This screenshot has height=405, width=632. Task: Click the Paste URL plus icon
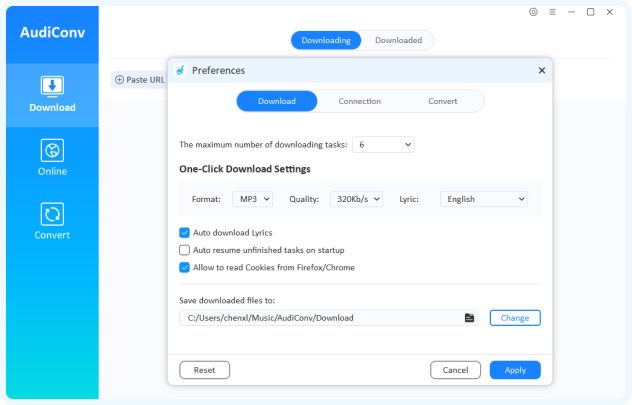coord(119,80)
